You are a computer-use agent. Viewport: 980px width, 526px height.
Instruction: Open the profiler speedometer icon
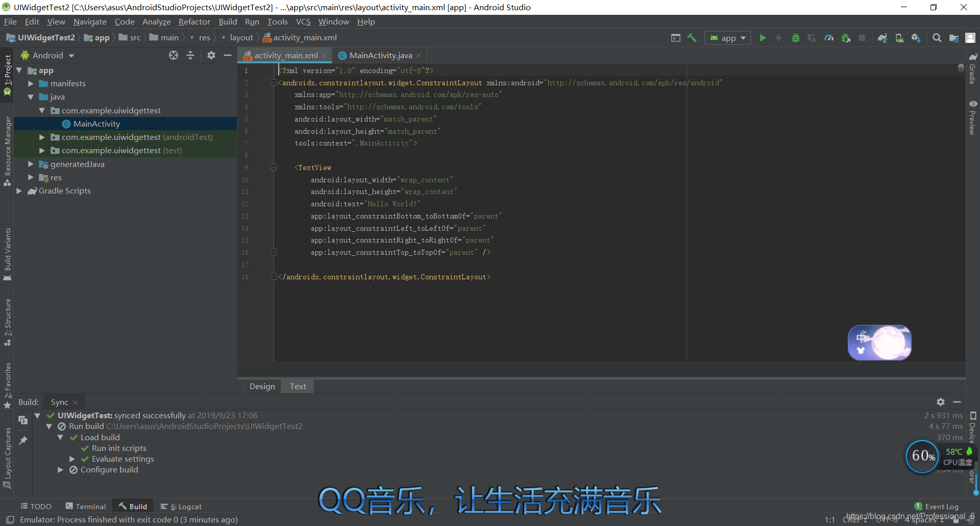pyautogui.click(x=829, y=38)
